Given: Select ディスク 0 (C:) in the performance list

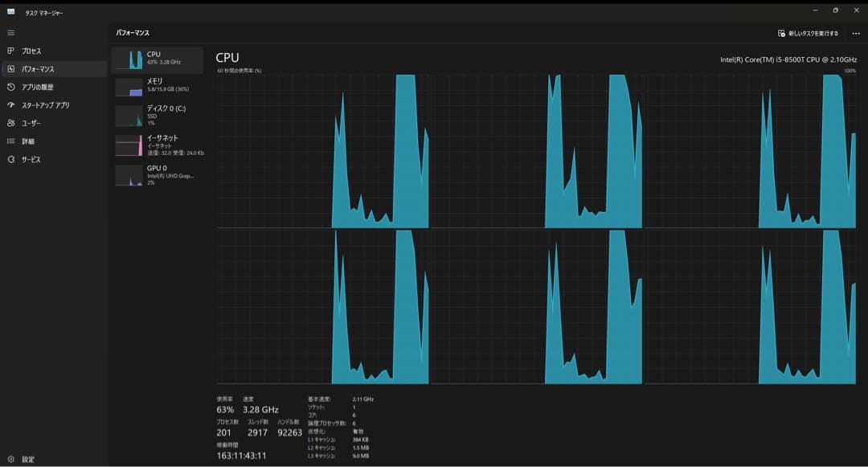Looking at the screenshot, I should [158, 115].
